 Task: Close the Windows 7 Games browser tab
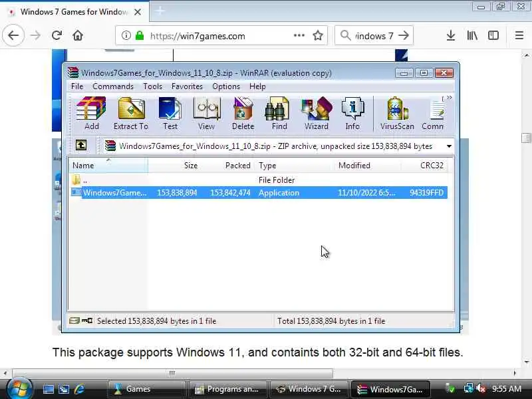pyautogui.click(x=138, y=12)
